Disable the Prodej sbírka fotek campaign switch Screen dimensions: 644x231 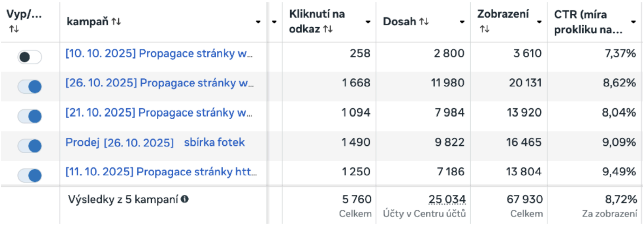click(x=30, y=146)
